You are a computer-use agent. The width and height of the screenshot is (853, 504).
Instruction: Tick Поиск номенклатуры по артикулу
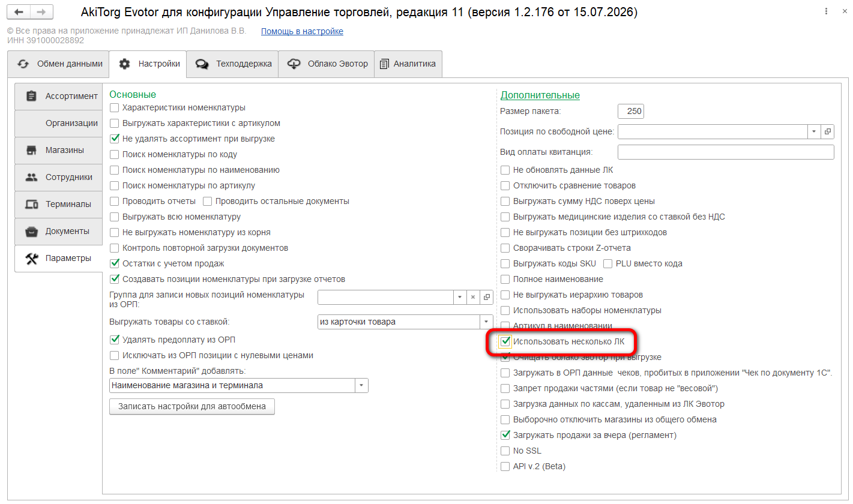tap(115, 186)
